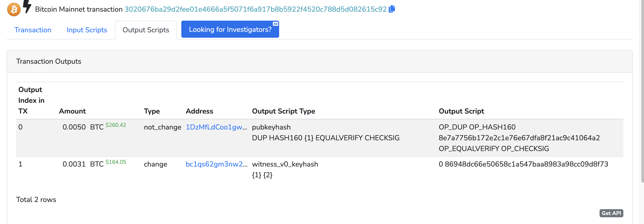Click the {1} {2} template text
Image resolution: width=644 pixels, height=224 pixels.
262,175
